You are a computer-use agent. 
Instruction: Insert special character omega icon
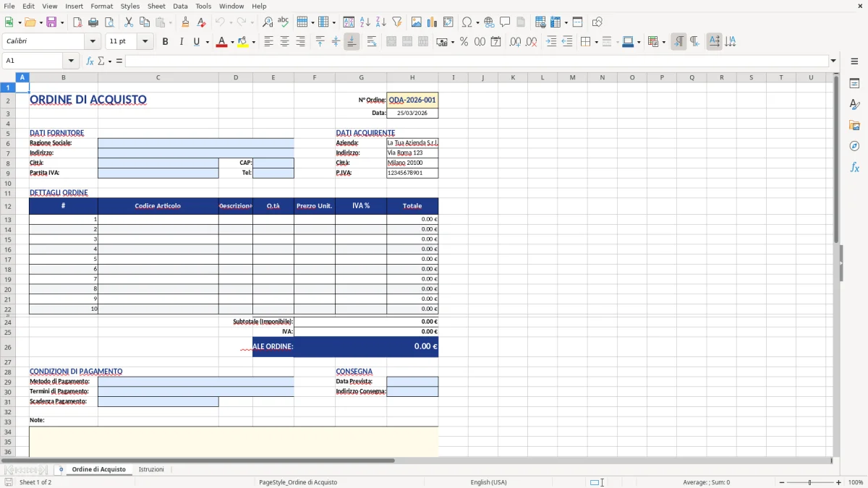pyautogui.click(x=467, y=22)
